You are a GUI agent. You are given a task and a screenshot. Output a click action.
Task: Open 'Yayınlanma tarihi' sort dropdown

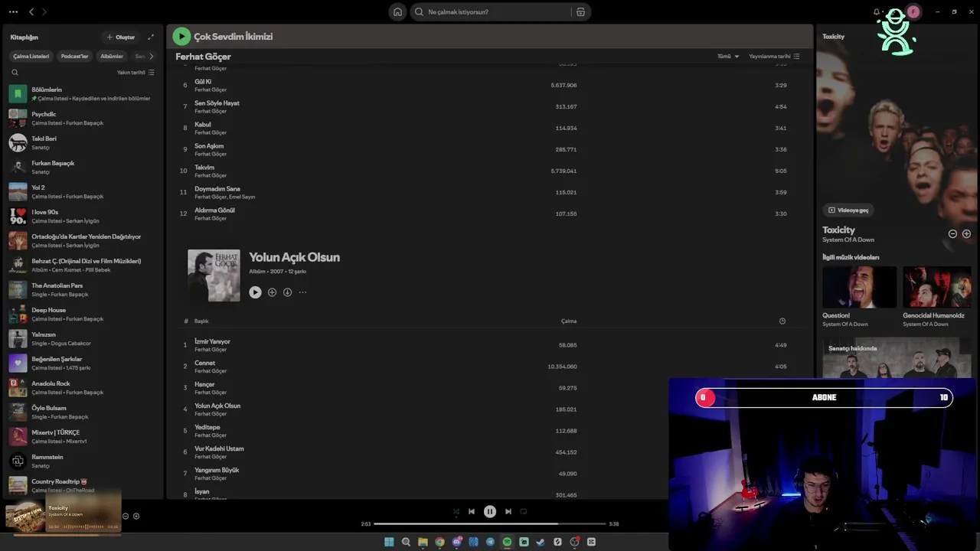click(x=774, y=56)
